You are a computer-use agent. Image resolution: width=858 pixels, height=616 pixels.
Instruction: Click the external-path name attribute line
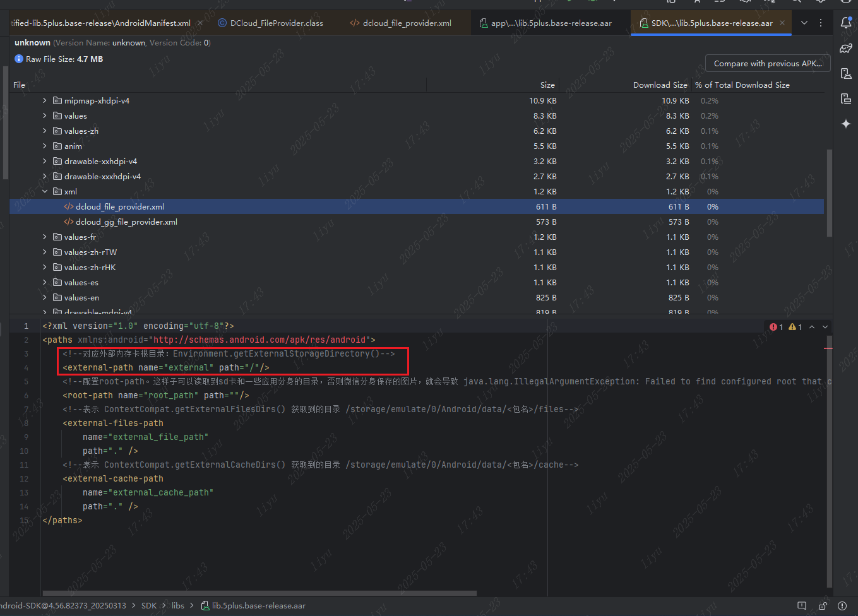point(166,368)
